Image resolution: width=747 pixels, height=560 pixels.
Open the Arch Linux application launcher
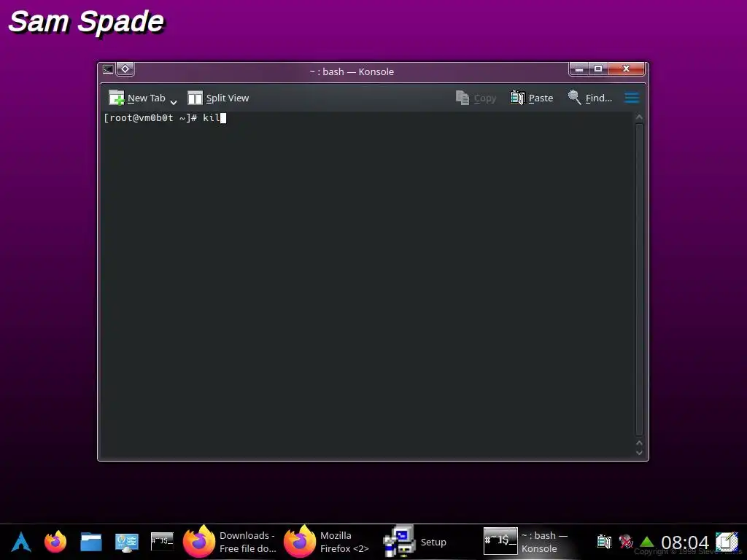click(x=21, y=542)
